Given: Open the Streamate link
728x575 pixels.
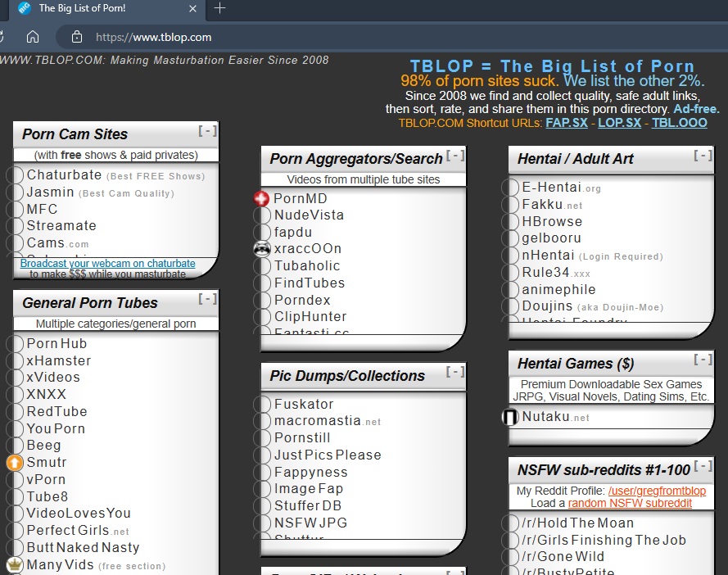Looking at the screenshot, I should [x=61, y=226].
